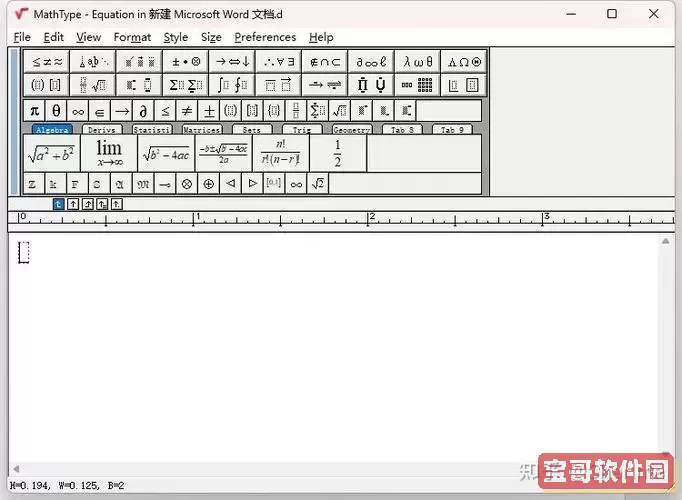Click the empty equation slot in editing area
This screenshot has height=500, width=682.
point(23,252)
